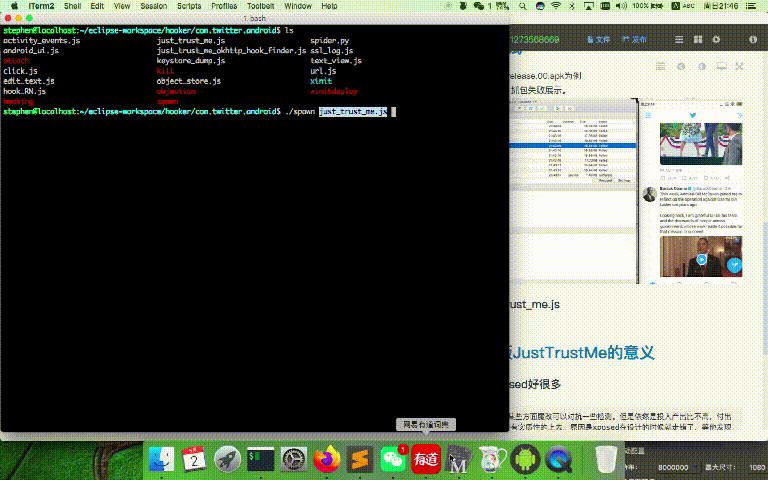Open the iTerm2 application menu
Image resolution: width=768 pixels, height=480 pixels.
pyautogui.click(x=41, y=6)
